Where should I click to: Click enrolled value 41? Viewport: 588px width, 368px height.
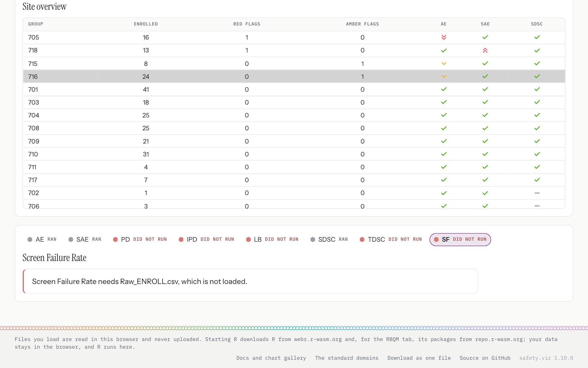(x=146, y=90)
